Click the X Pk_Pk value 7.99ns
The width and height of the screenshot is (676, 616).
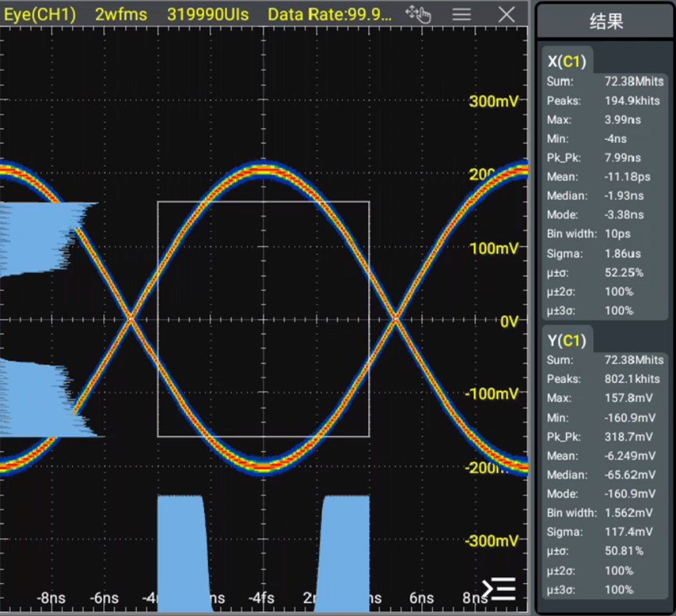[x=623, y=157]
